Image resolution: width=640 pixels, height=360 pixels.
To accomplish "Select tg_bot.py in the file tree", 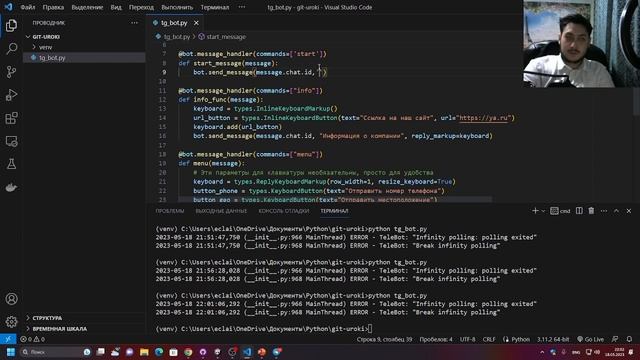I will pos(52,58).
